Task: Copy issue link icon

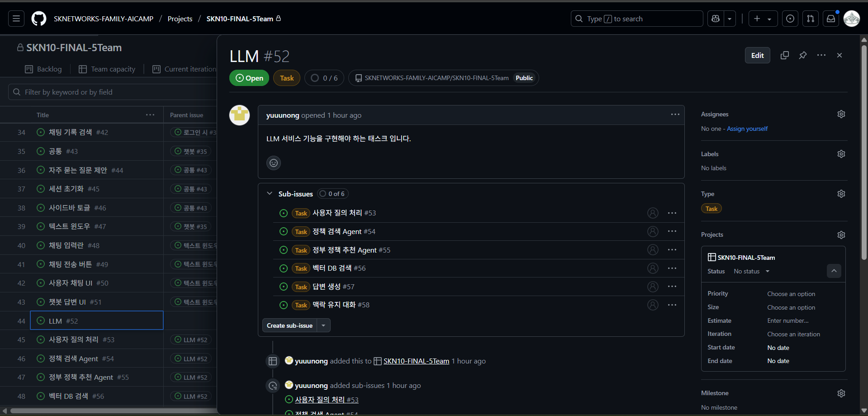Action: tap(785, 55)
